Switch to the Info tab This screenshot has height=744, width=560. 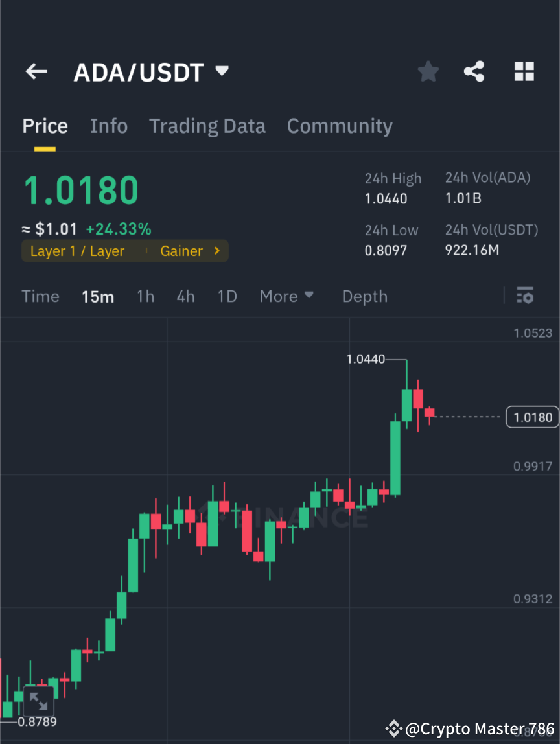click(108, 126)
